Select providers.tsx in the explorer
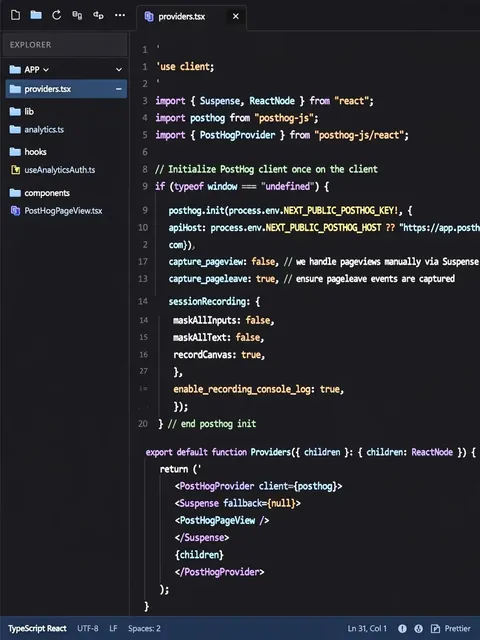 click(x=66, y=89)
